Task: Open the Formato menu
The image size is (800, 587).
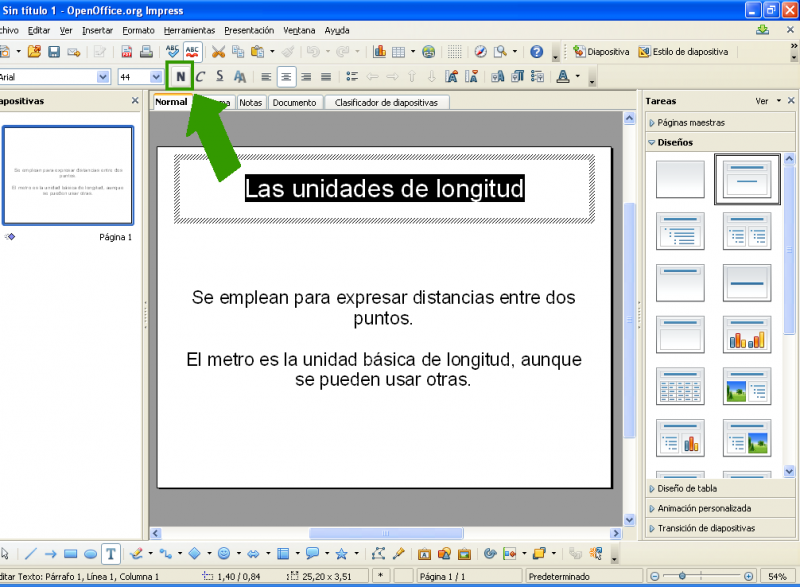Action: pos(138,30)
